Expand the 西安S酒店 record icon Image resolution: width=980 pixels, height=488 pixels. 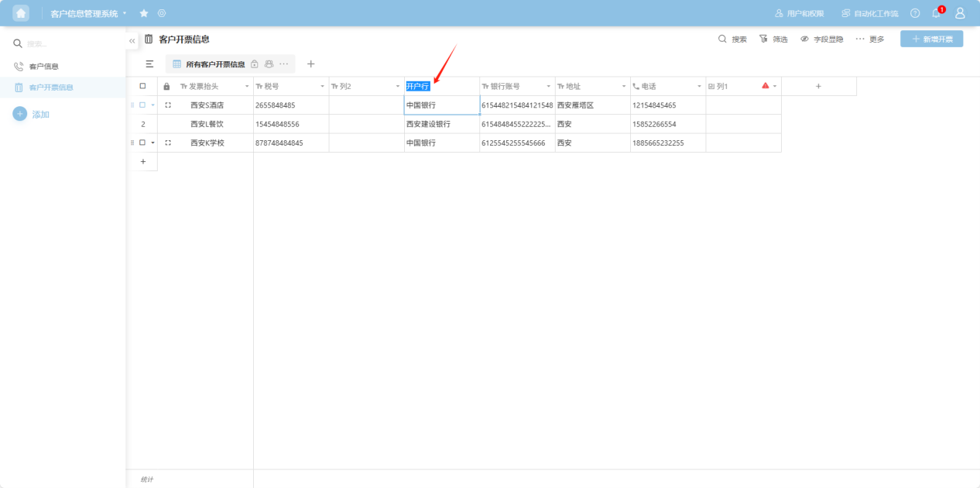(168, 105)
